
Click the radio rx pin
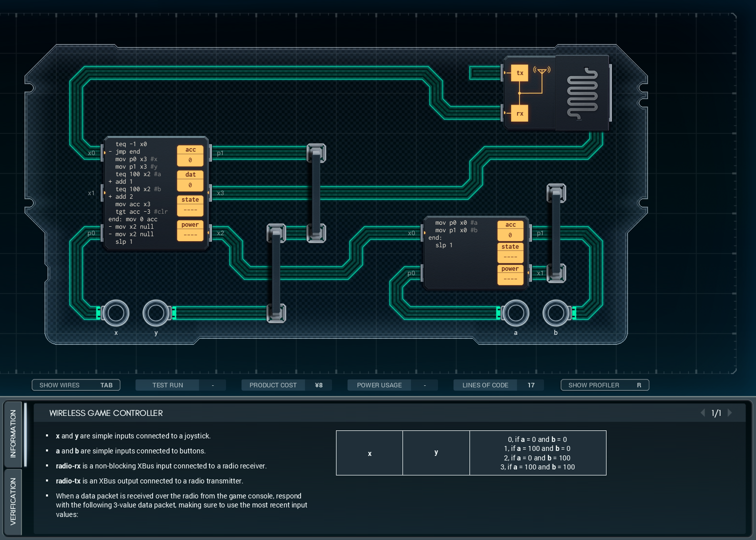(519, 114)
